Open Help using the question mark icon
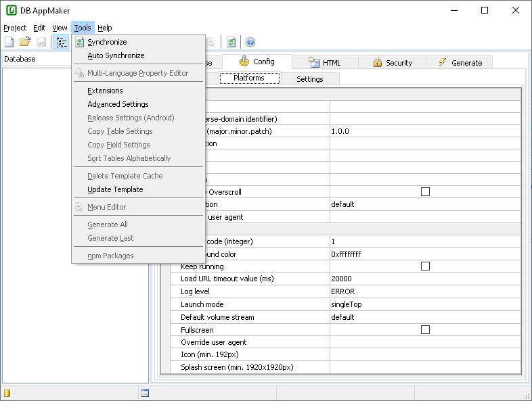Image resolution: width=532 pixels, height=401 pixels. [250, 42]
